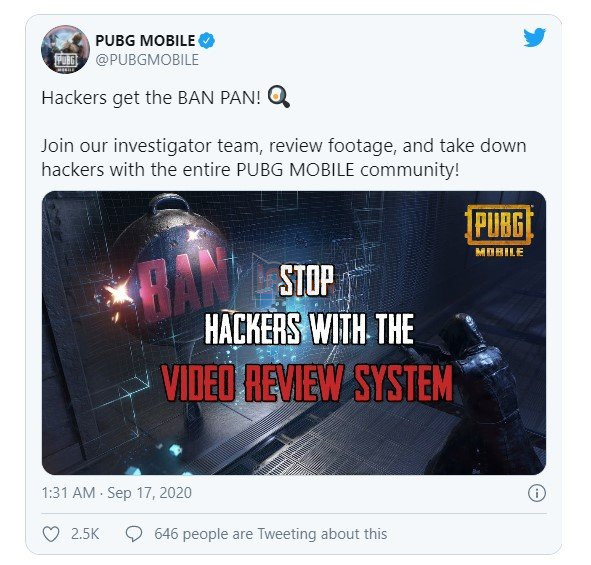The width and height of the screenshot is (591, 565).
Task: Open the PUBG MOBILE display name
Action: [145, 40]
